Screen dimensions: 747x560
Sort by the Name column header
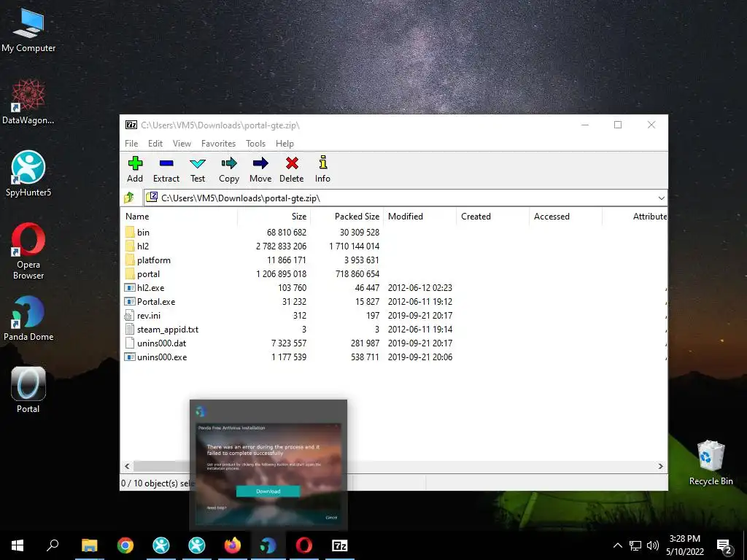tap(179, 216)
